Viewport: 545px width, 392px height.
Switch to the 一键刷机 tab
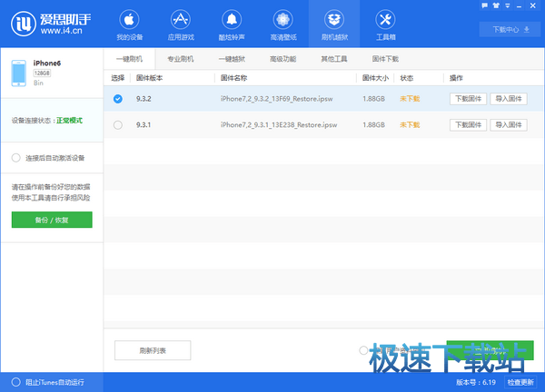click(129, 59)
